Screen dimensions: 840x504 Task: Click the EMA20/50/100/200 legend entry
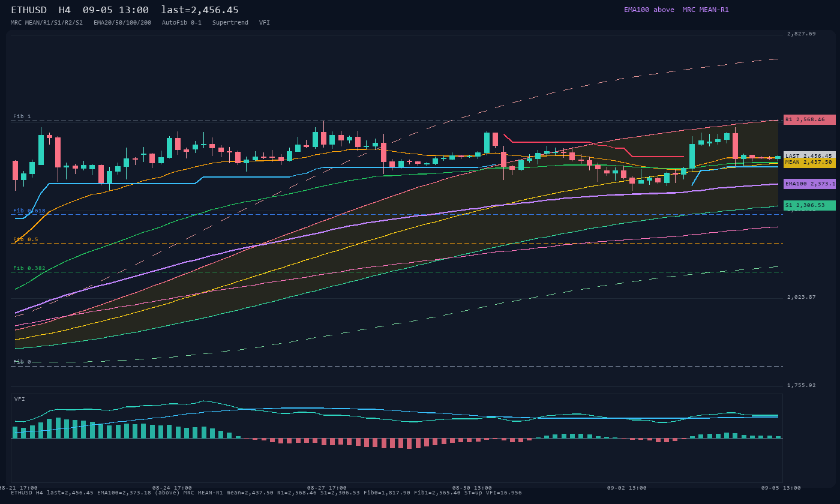tap(122, 23)
